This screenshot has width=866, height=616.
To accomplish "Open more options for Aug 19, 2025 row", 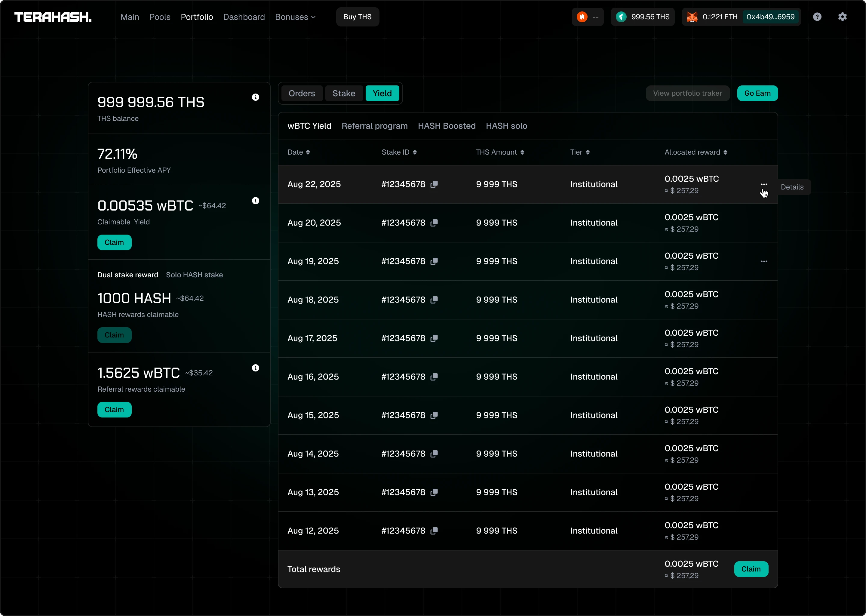I will [x=764, y=261].
